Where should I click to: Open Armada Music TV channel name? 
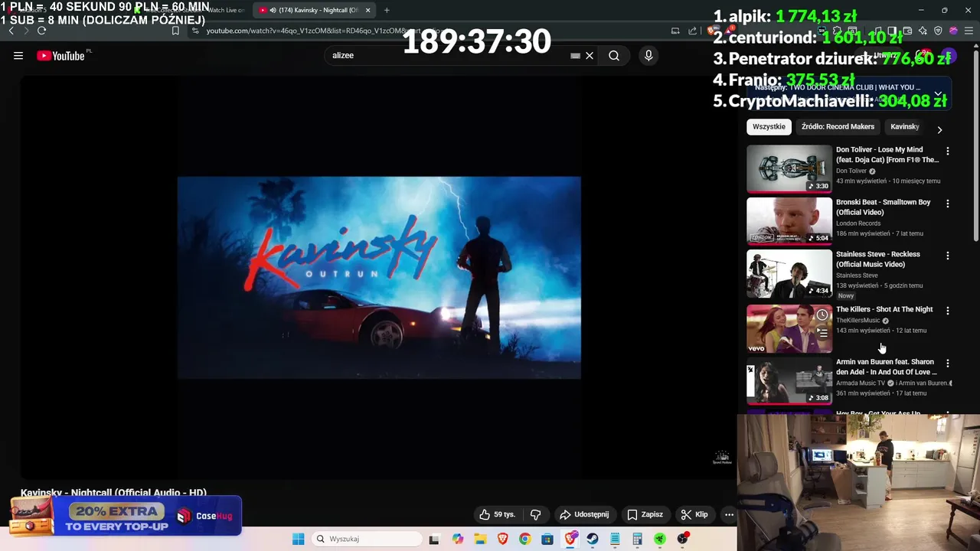click(861, 383)
